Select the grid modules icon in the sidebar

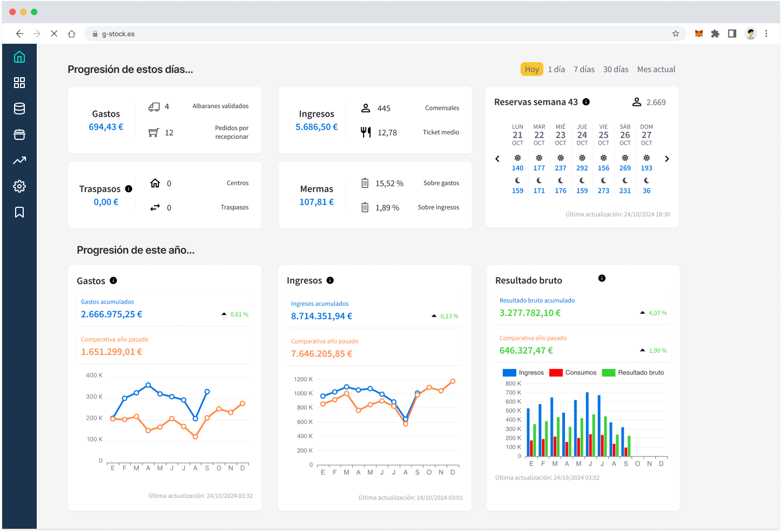click(19, 83)
